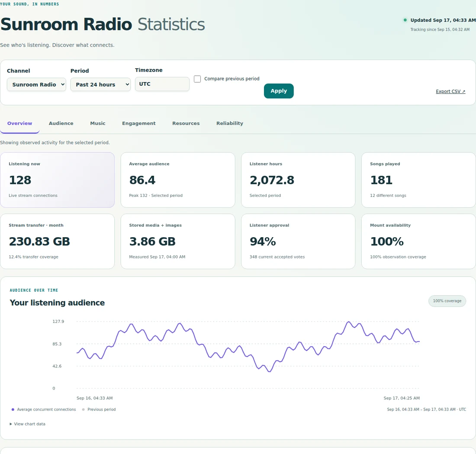Click the text 12.4% transfer coverage
The width and height of the screenshot is (476, 454).
[33, 257]
